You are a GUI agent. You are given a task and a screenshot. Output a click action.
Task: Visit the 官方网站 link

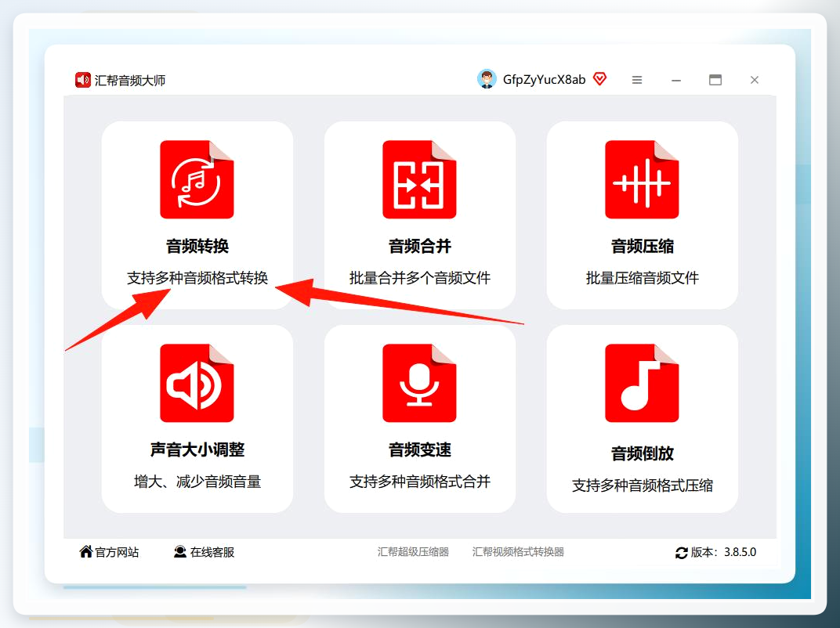[117, 552]
